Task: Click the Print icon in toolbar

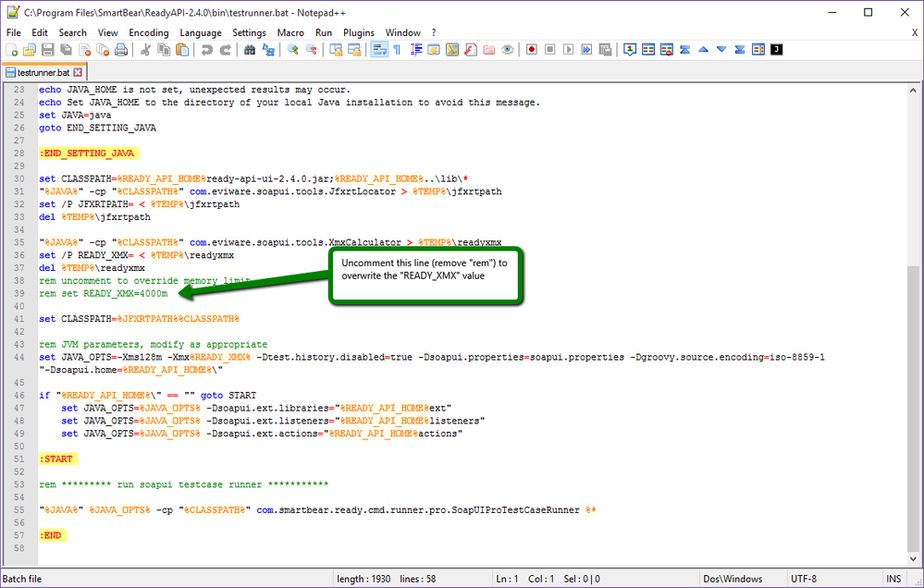Action: click(120, 50)
